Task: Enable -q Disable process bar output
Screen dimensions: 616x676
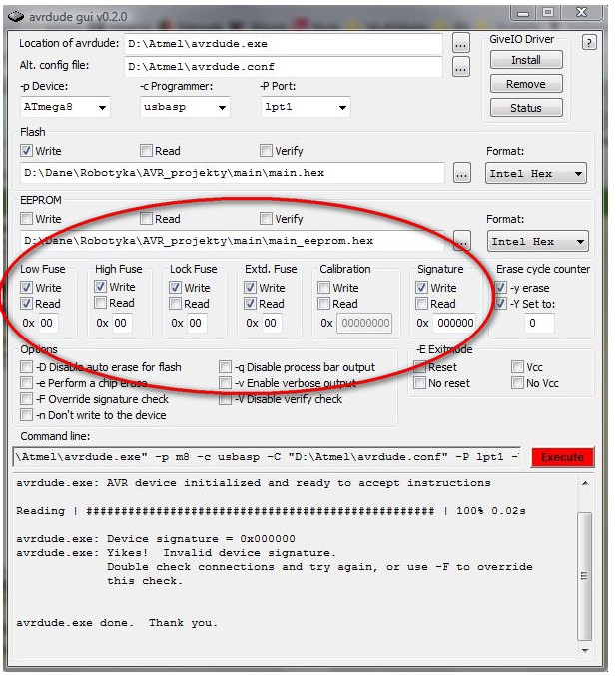Action: click(x=225, y=367)
